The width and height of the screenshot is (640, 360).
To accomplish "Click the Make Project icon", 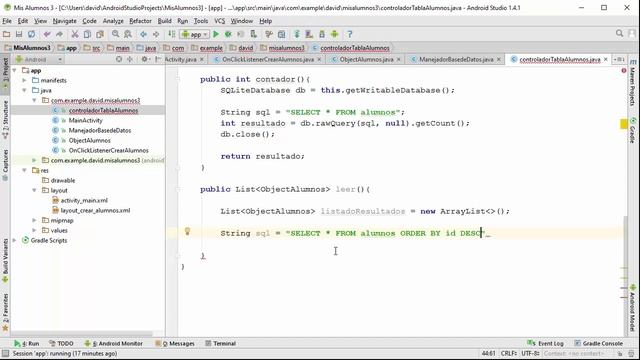I will click(x=172, y=34).
